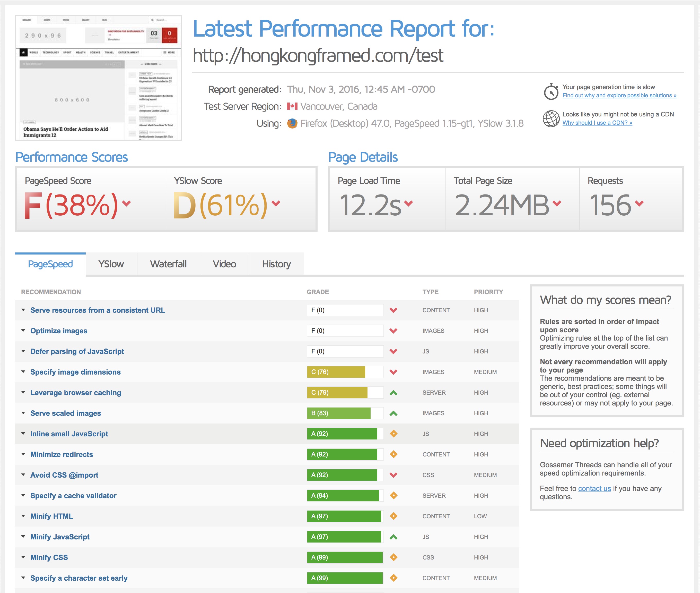Open the Page Load Time 12.2s dropdown arrow
The width and height of the screenshot is (700, 593).
pos(408,203)
